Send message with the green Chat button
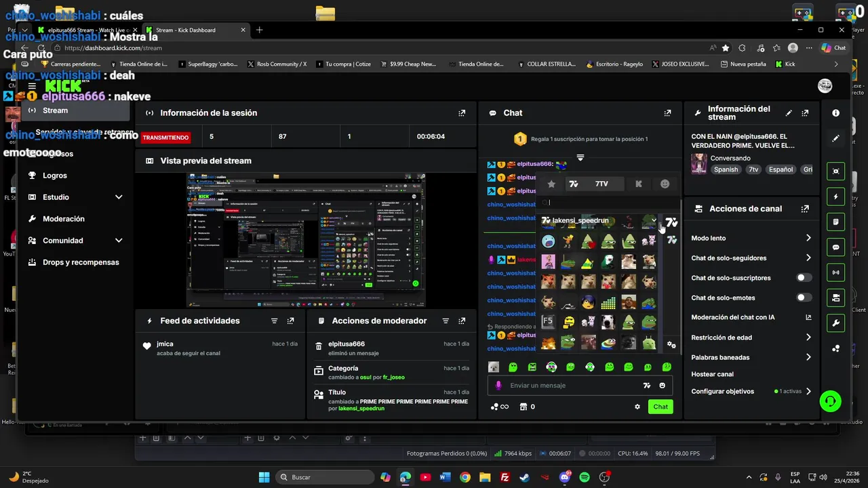The height and width of the screenshot is (488, 868). click(x=660, y=407)
